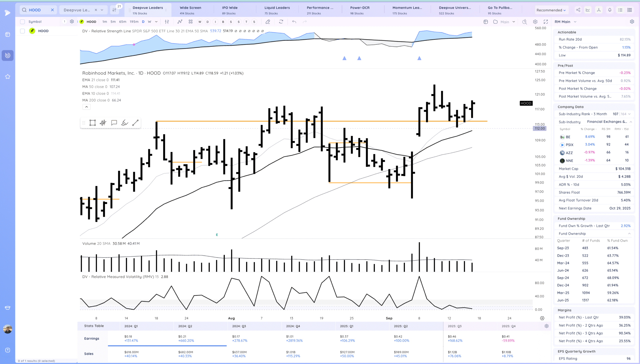Toggle the chart view icon beside share
This screenshot has height=364, width=640.
click(588, 10)
